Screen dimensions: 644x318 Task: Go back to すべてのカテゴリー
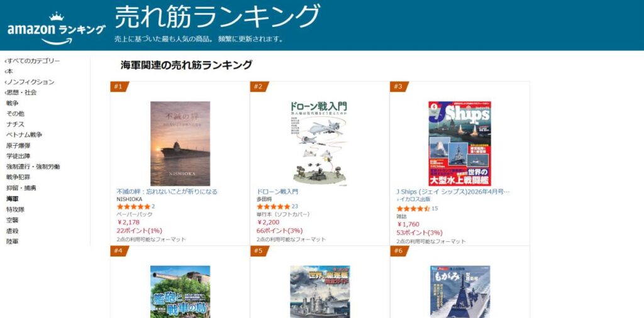click(x=32, y=61)
